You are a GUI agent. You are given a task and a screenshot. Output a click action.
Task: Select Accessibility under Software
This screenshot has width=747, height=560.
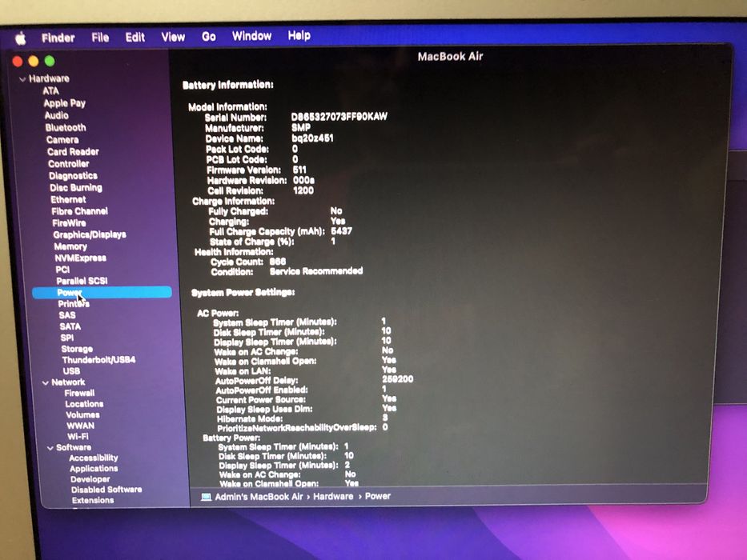tap(94, 458)
